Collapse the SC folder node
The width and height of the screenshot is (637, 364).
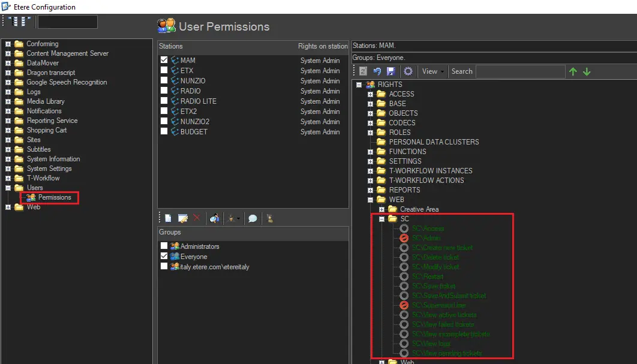[381, 219]
